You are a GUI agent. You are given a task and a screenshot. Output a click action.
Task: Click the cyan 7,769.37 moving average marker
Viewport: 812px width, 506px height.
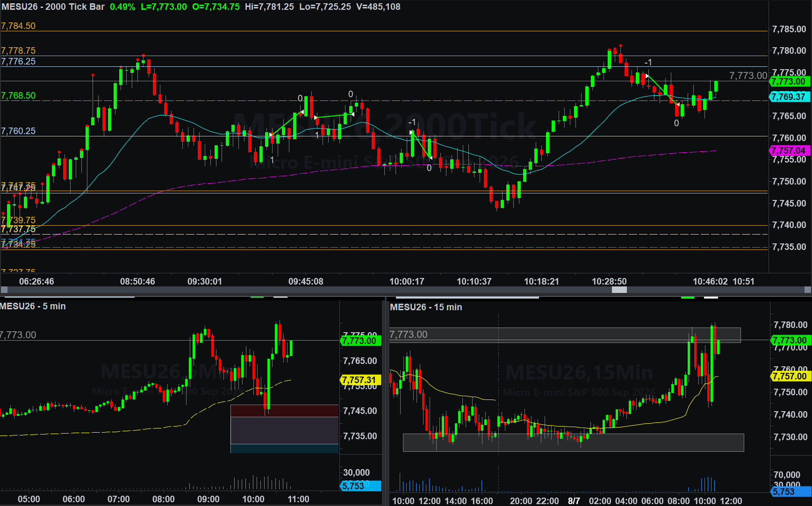(x=790, y=97)
